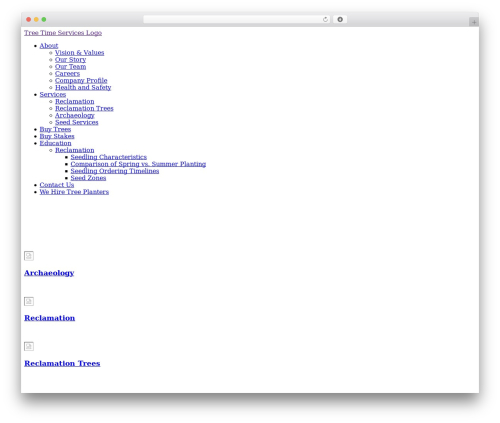Open the About menu link

[x=49, y=46]
